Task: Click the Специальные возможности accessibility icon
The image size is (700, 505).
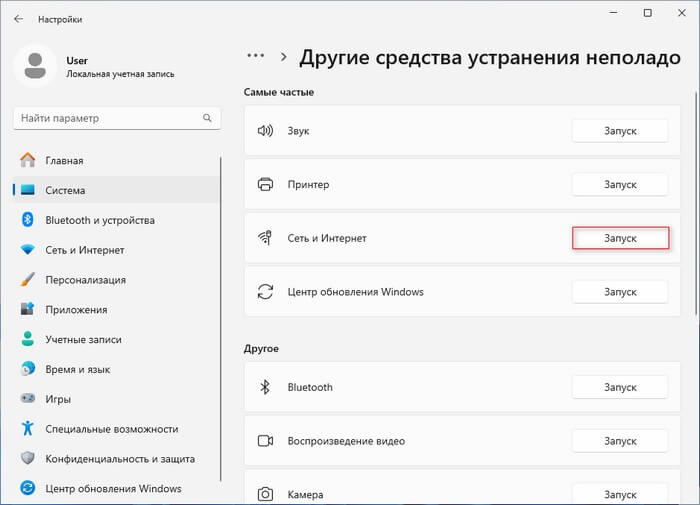Action: 28,428
